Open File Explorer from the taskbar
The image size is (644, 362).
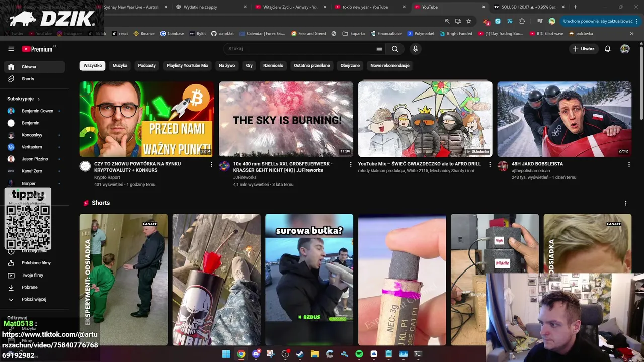[x=314, y=354]
